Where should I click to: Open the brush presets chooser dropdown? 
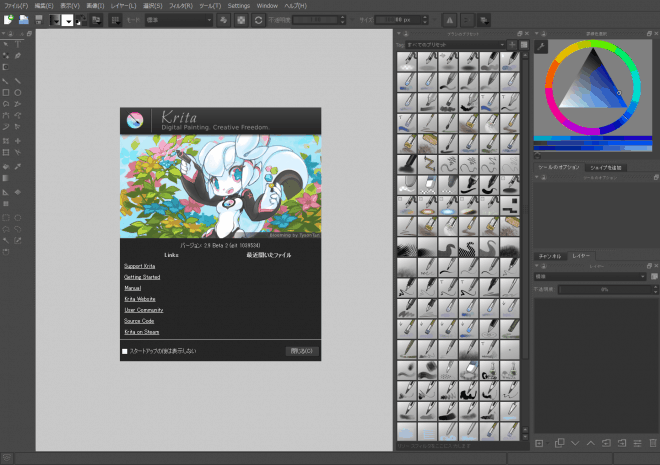(115, 20)
